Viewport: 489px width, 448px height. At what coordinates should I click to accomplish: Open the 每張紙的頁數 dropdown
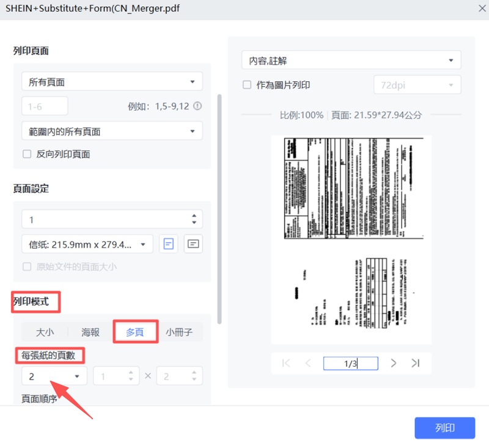tap(54, 376)
